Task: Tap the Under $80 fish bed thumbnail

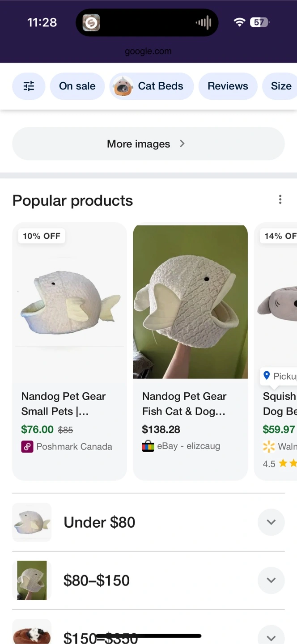Action: [32, 522]
